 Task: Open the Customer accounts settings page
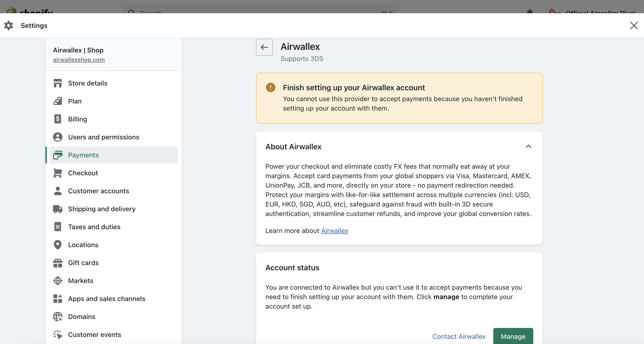pyautogui.click(x=98, y=191)
